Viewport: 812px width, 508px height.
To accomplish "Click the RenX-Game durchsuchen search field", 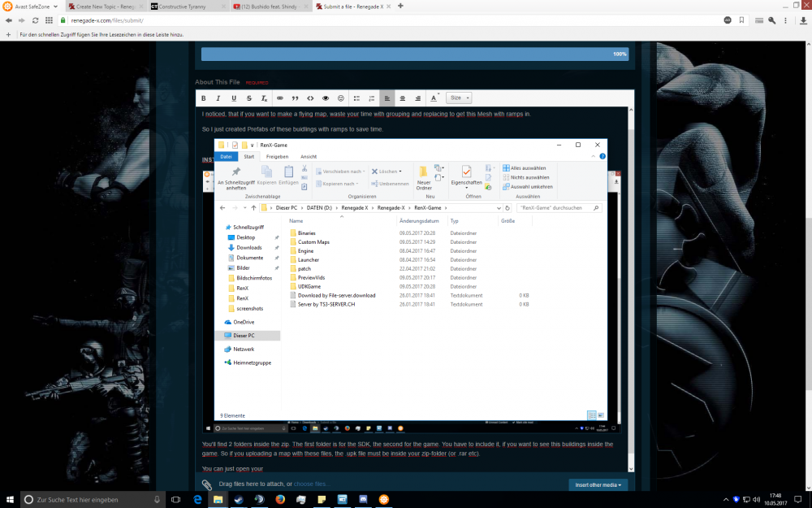I will click(559, 208).
